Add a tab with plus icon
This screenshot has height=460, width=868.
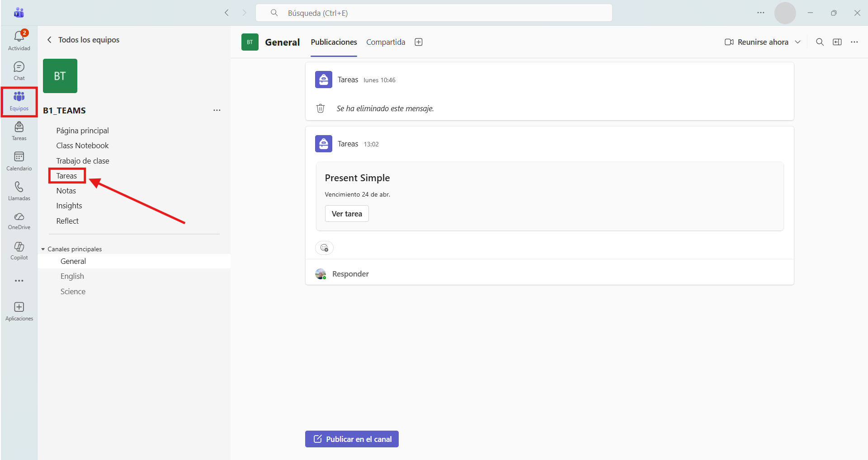(x=419, y=42)
